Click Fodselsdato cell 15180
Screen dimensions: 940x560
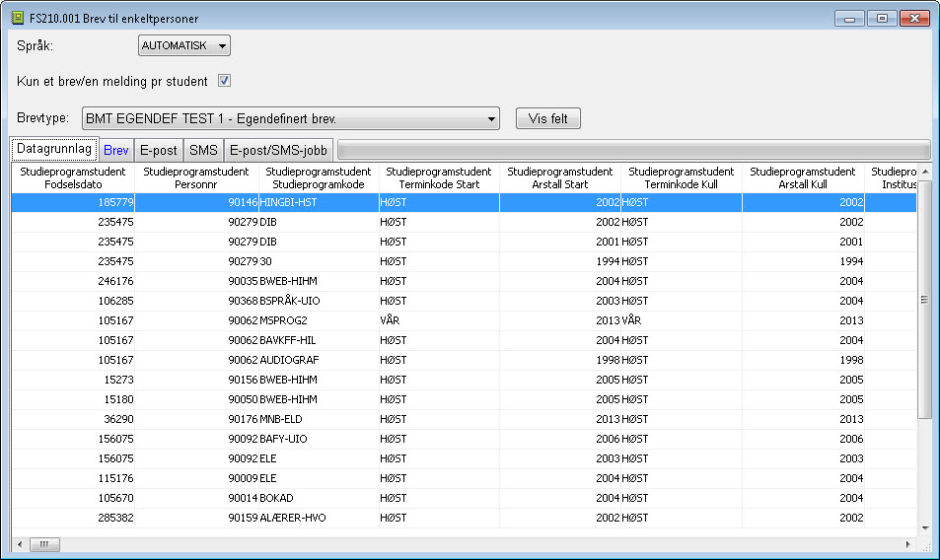click(x=73, y=399)
